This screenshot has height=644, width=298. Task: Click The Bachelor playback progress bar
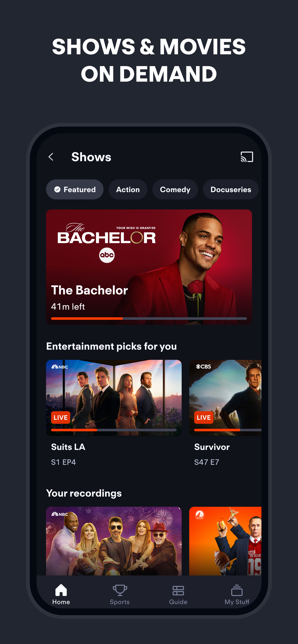point(149,318)
